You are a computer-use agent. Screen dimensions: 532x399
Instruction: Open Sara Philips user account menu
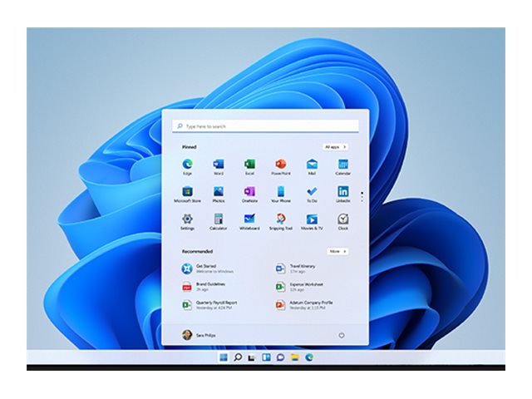click(199, 335)
